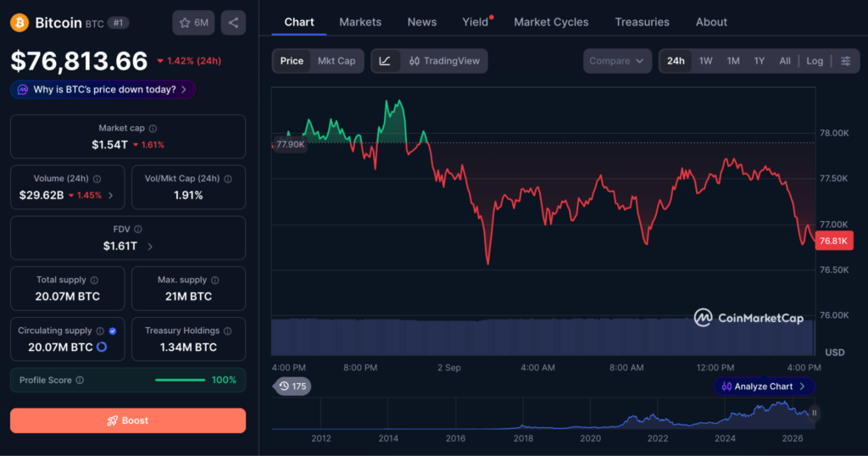Click circulating supply progress ring icon
The image size is (868, 456).
(102, 347)
